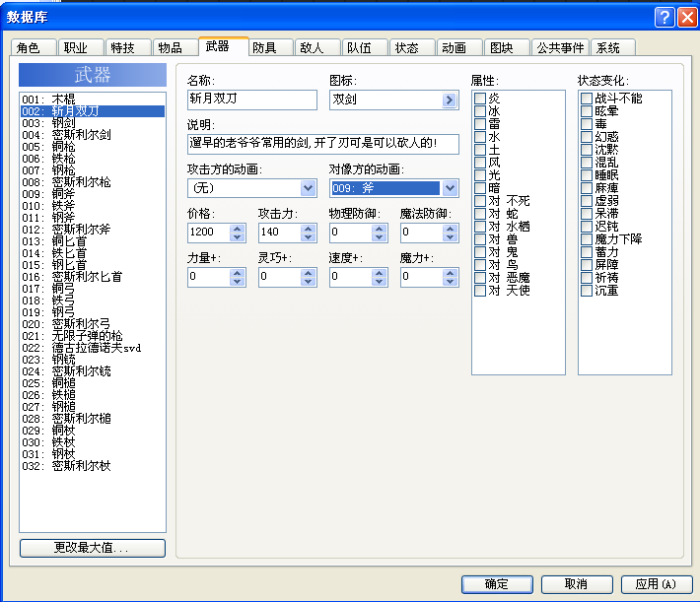This screenshot has height=602, width=700.
Task: Enable the 雷 attribute
Action: pos(480,123)
